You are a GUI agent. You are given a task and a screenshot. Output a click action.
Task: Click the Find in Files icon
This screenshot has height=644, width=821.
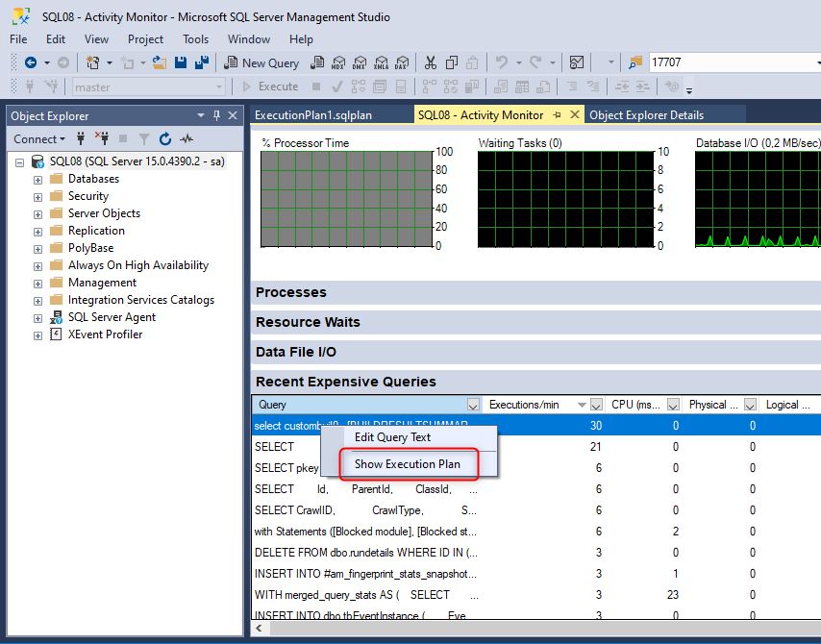tap(635, 62)
